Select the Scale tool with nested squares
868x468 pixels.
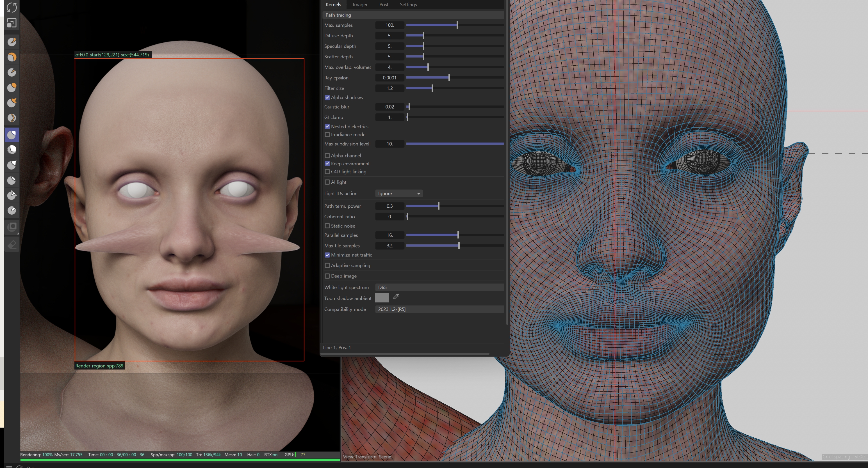[12, 23]
